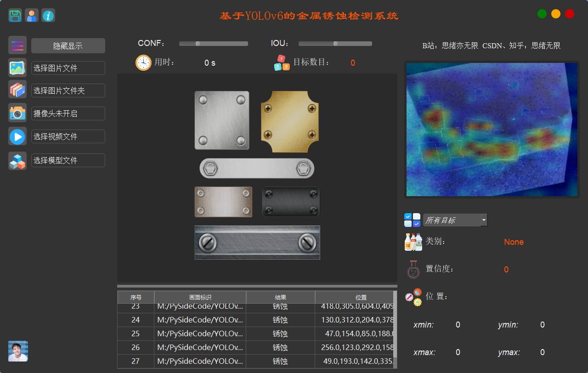Open the user account icon
This screenshot has height=373, width=588.
pyautogui.click(x=32, y=16)
